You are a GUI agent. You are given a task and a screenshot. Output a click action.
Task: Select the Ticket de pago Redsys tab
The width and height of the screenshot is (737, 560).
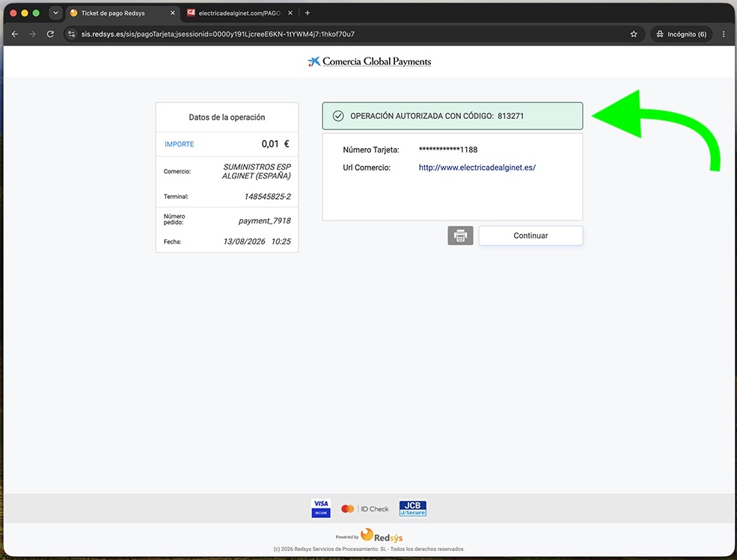click(118, 13)
